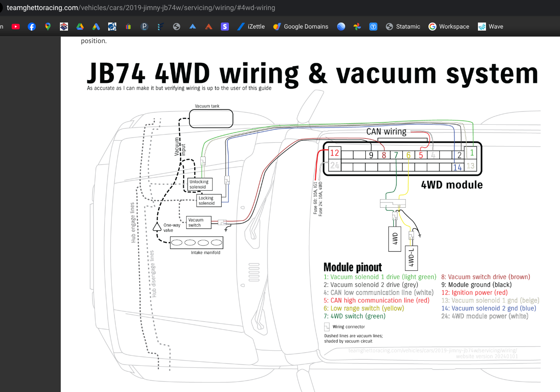Open the iZettle bookmark
560x392 pixels.
coord(251,27)
